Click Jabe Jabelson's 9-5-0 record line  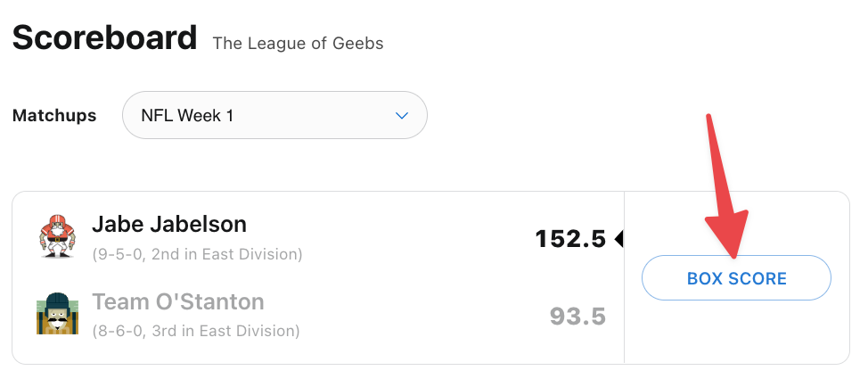pos(198,254)
